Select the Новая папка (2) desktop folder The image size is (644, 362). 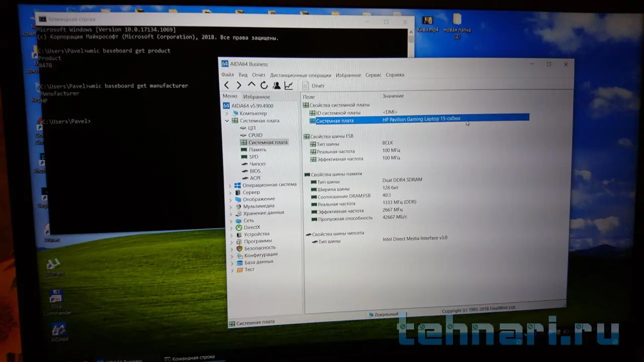click(457, 26)
